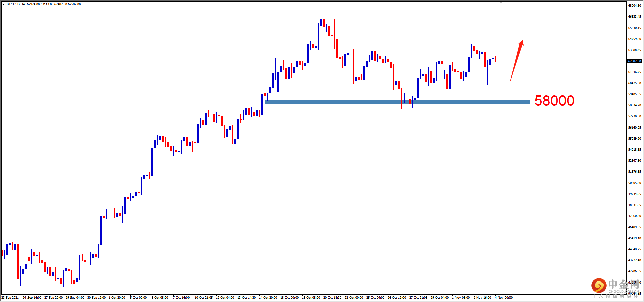Select the 27 Oct 21:05 time label
This screenshot has height=302, width=644.
click(418, 298)
